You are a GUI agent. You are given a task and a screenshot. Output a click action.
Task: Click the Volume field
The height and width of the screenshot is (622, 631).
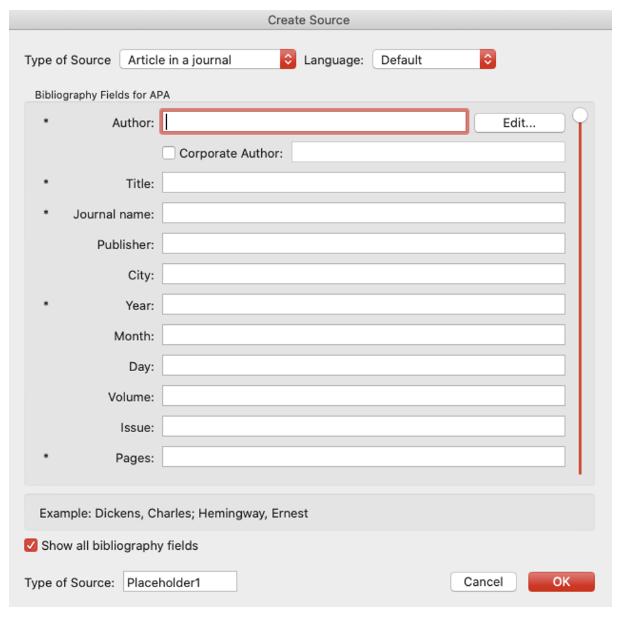(363, 396)
